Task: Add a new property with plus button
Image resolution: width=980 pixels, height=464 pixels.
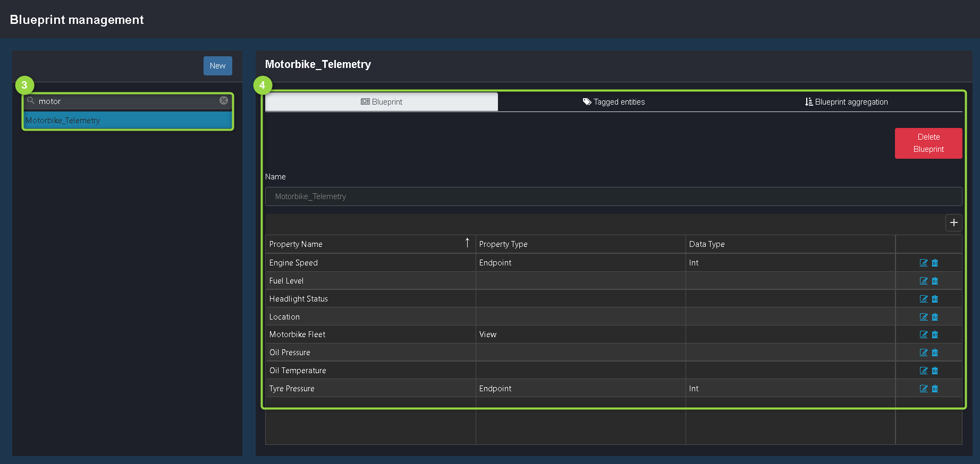Action: click(x=953, y=222)
